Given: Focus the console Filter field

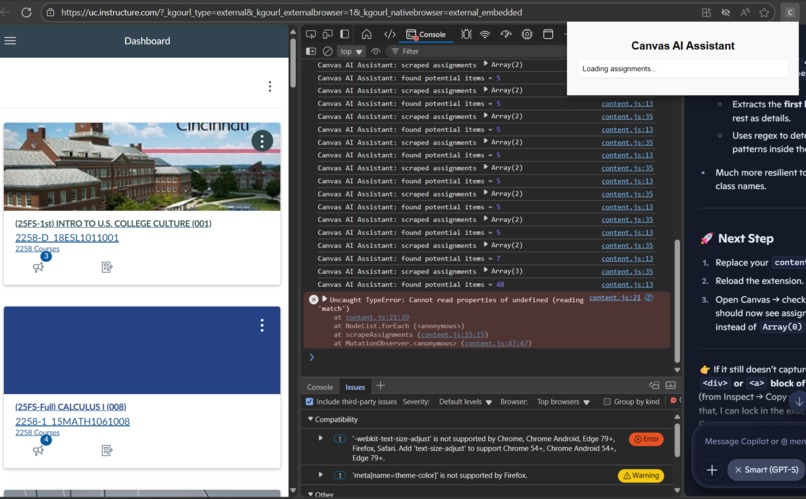Looking at the screenshot, I should click(478, 51).
